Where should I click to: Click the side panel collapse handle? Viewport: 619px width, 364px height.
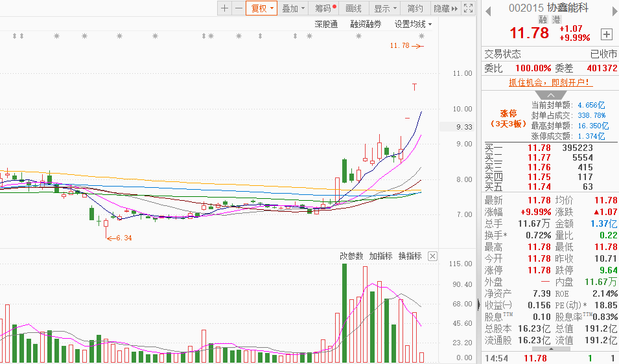point(479,304)
